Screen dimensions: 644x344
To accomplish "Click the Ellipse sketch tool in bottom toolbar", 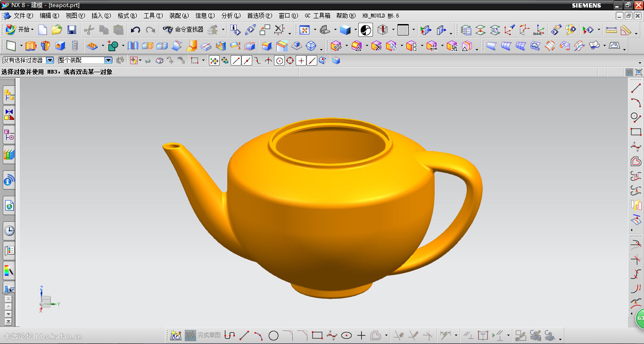I will pyautogui.click(x=347, y=336).
